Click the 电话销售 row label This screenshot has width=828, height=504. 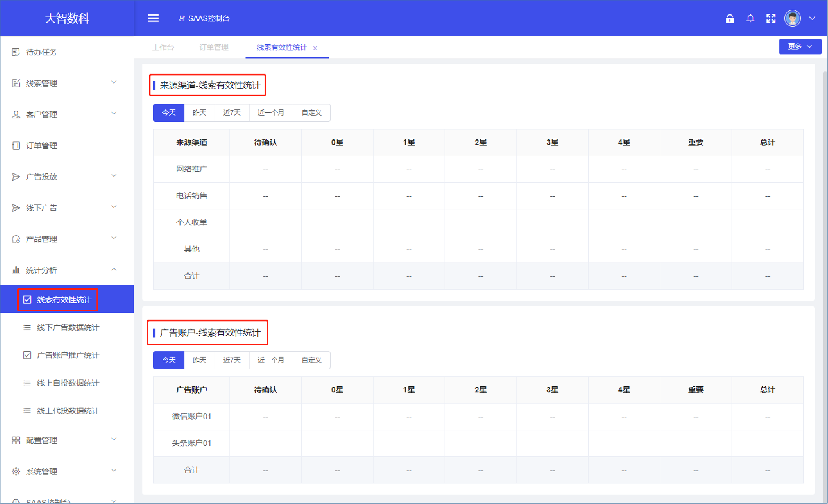pos(191,196)
